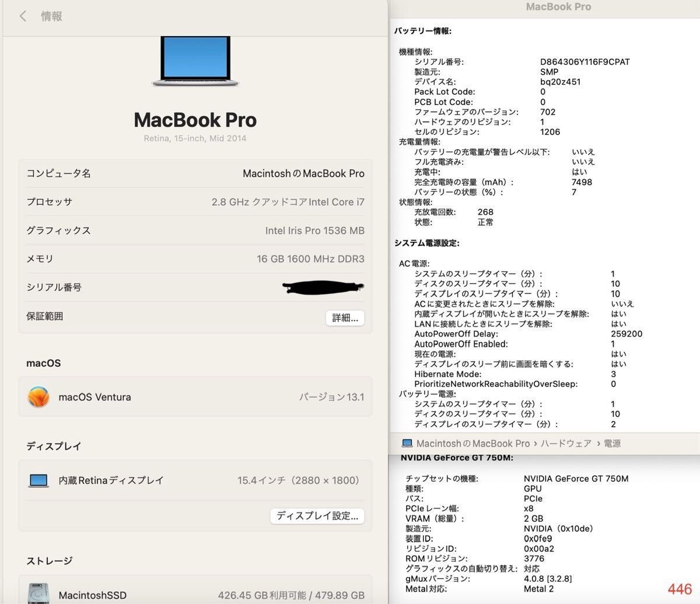Click the プロセッサ row value 2.8 GHz
Image resolution: width=700 pixels, height=604 pixels.
coord(288,202)
